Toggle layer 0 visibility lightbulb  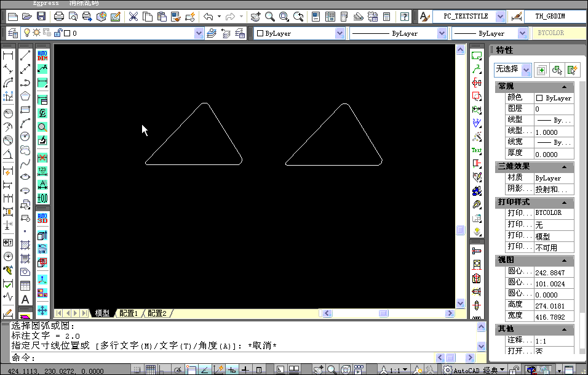tap(26, 33)
